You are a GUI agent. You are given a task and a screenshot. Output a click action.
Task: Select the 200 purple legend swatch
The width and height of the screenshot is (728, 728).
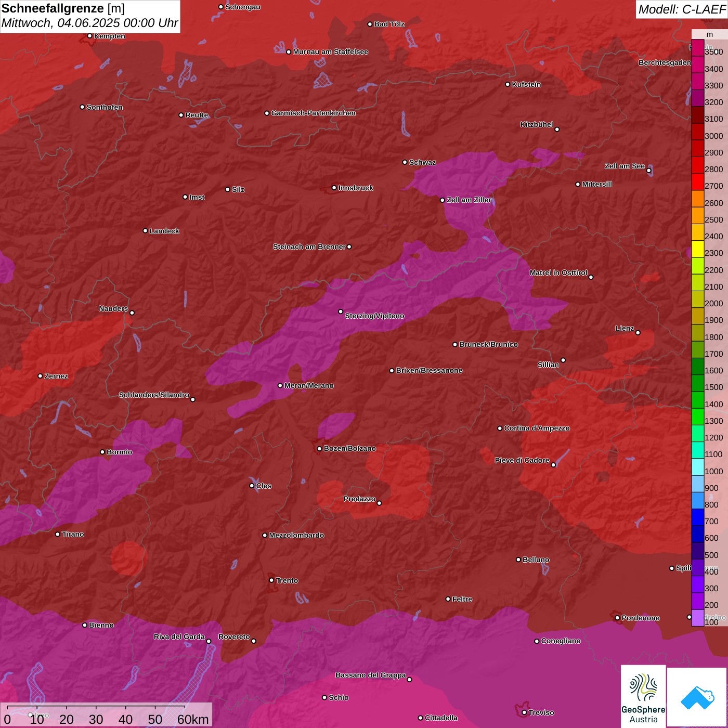tap(698, 602)
